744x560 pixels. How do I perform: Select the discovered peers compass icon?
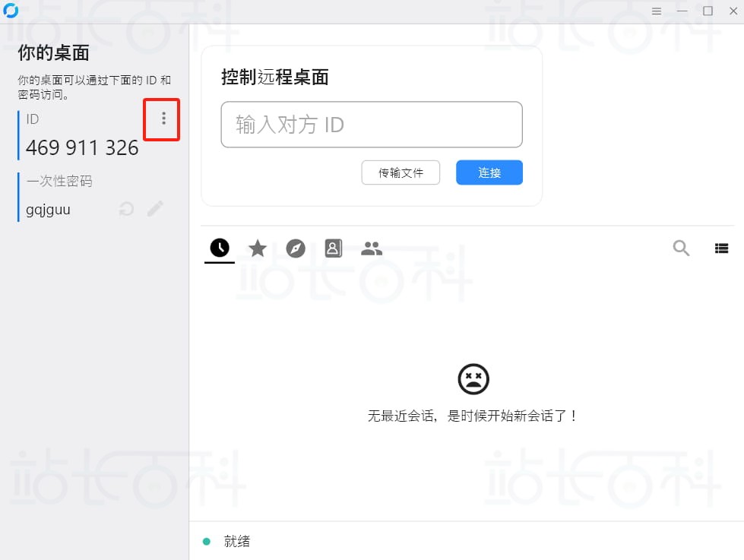pyautogui.click(x=296, y=248)
